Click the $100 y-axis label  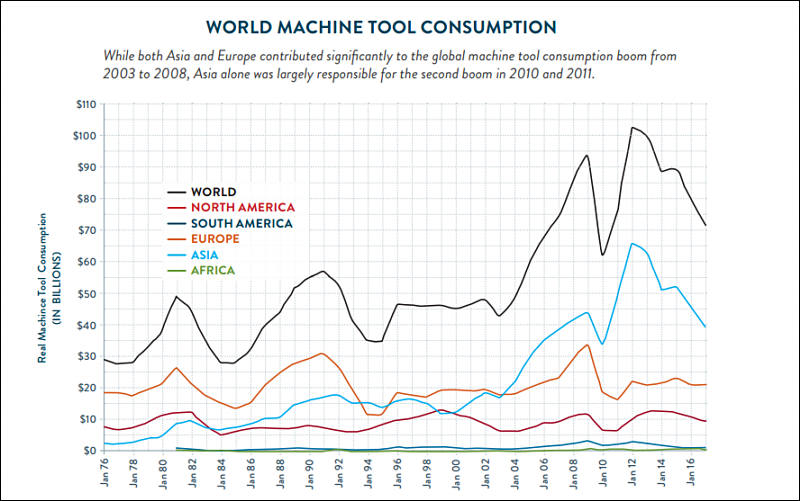85,136
